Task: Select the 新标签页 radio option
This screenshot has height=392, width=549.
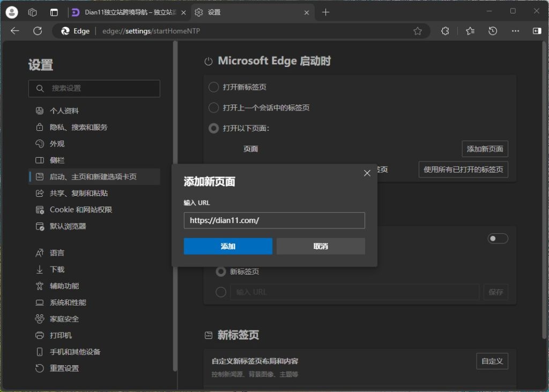Action: click(x=220, y=271)
